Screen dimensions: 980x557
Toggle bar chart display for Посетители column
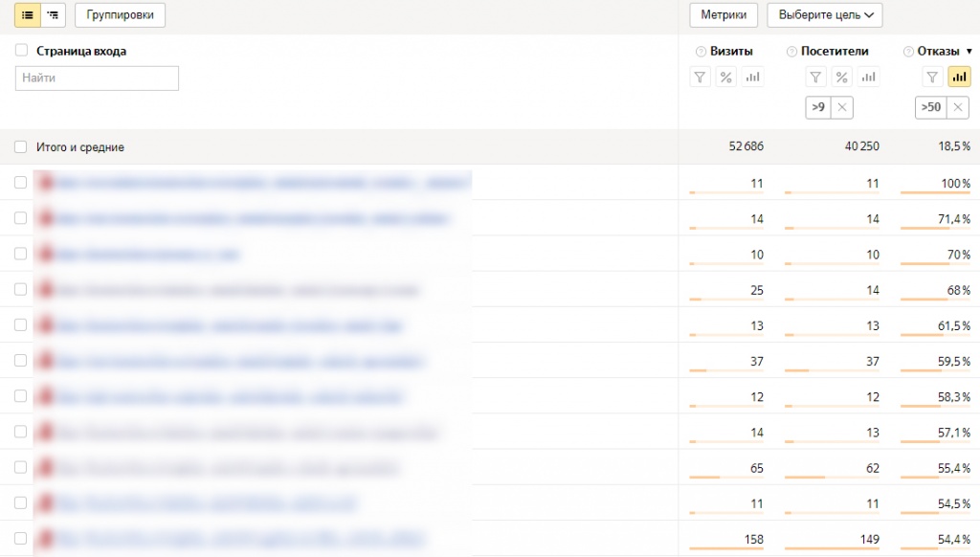[x=868, y=78]
